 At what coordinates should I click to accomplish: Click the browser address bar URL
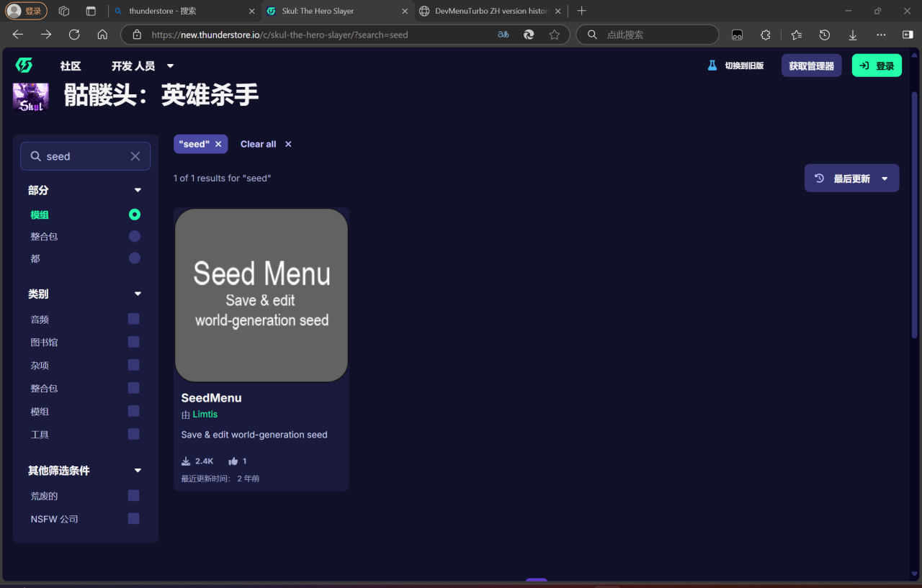coord(280,35)
